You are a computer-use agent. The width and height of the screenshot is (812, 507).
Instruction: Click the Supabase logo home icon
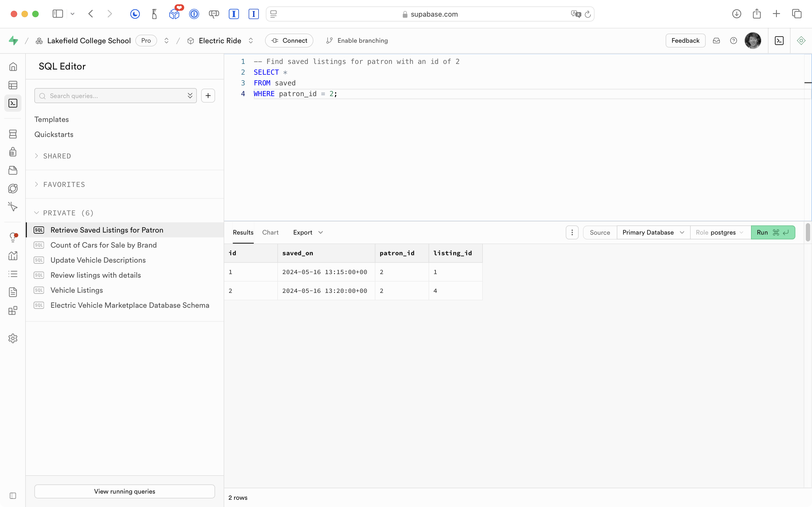[13, 41]
